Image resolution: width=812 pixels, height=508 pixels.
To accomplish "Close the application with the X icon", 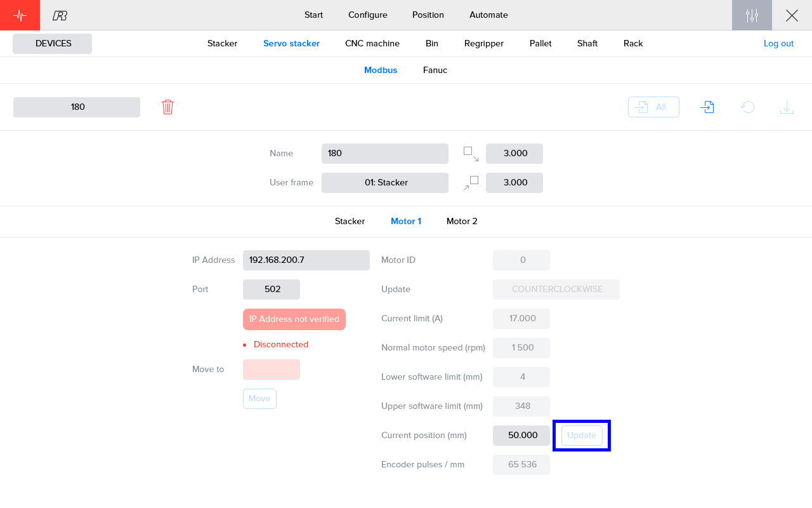I will tap(792, 15).
